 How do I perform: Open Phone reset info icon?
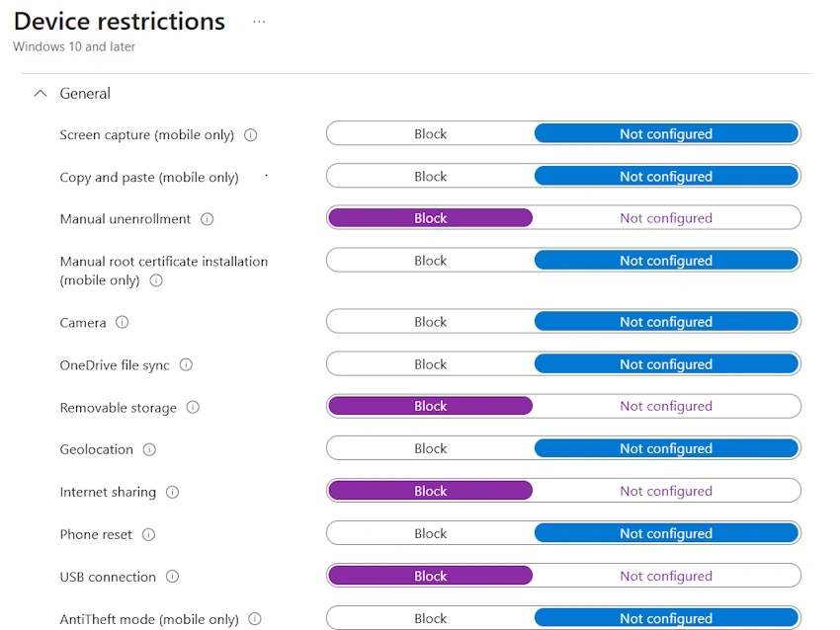pos(148,534)
